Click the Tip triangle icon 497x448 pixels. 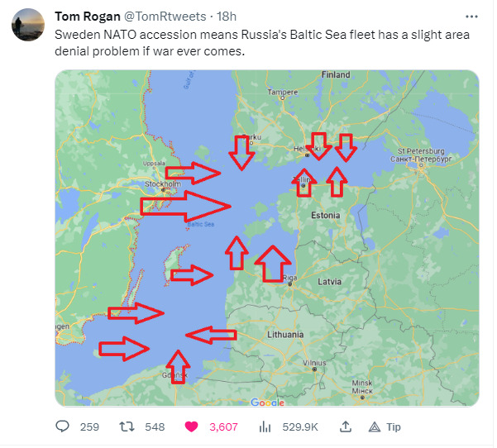click(x=375, y=429)
